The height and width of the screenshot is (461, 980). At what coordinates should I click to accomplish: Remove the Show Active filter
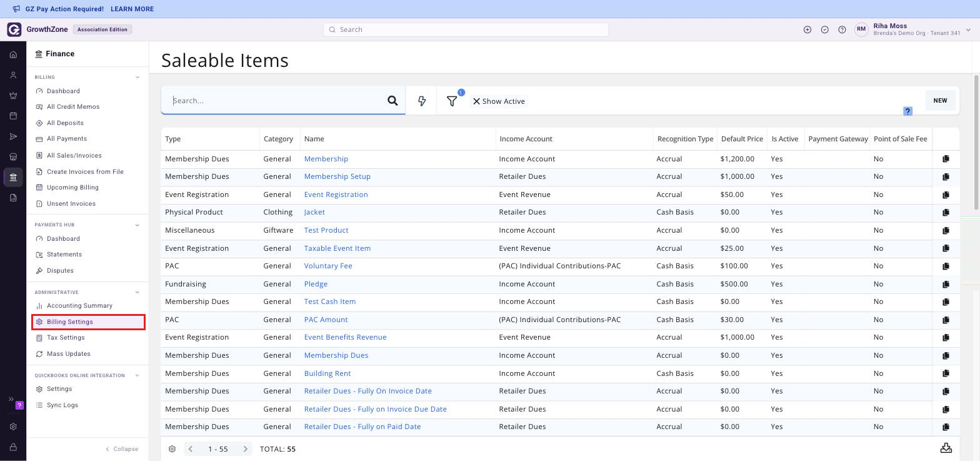[x=476, y=101]
